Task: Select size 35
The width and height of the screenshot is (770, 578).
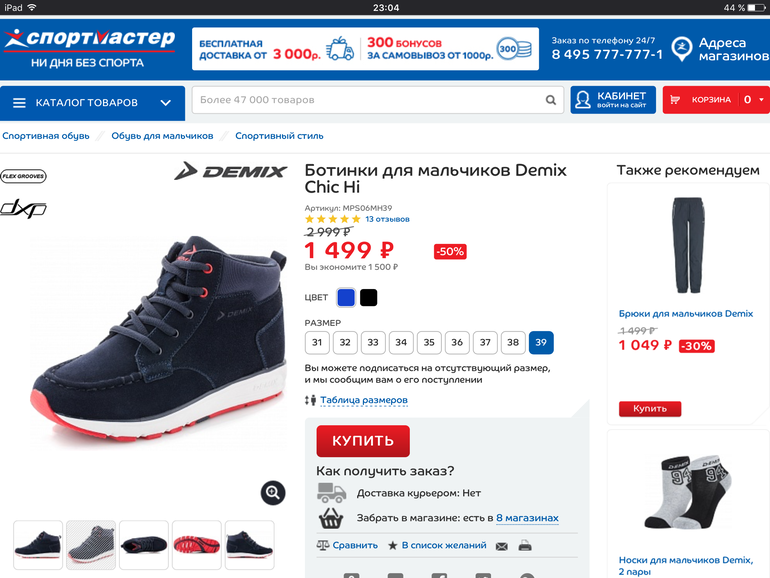Action: 429,342
